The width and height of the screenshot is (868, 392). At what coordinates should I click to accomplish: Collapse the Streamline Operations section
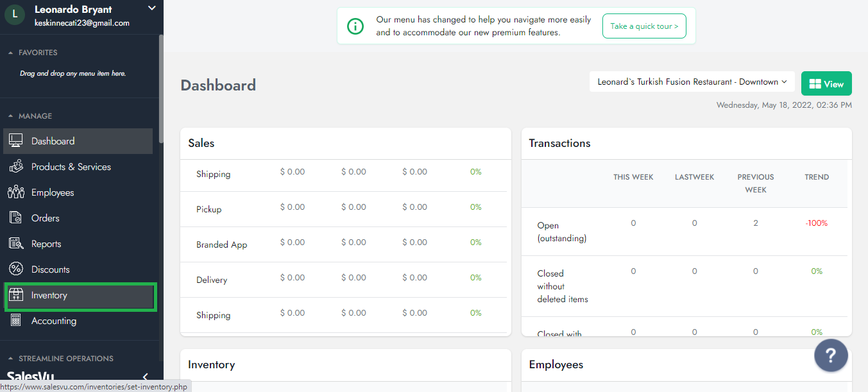10,359
